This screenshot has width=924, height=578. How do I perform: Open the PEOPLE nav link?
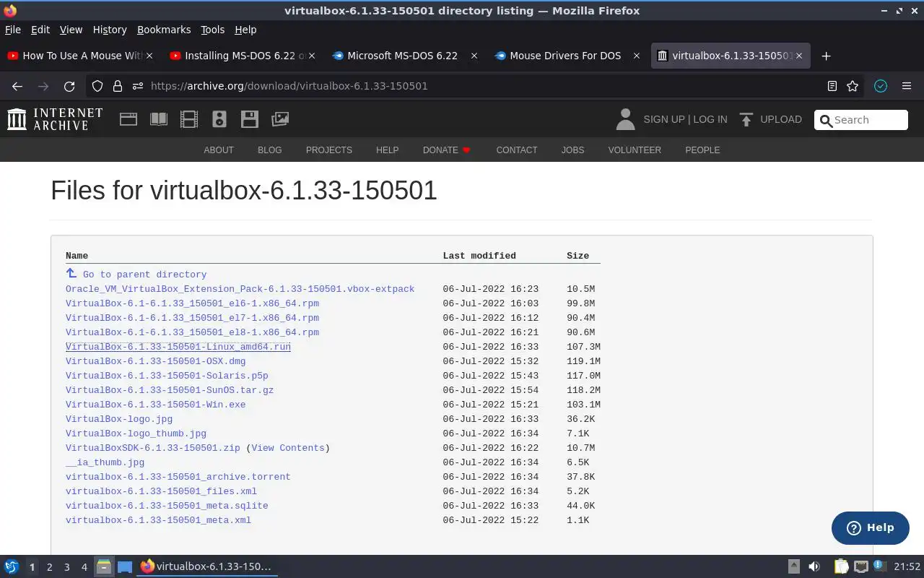pos(702,150)
